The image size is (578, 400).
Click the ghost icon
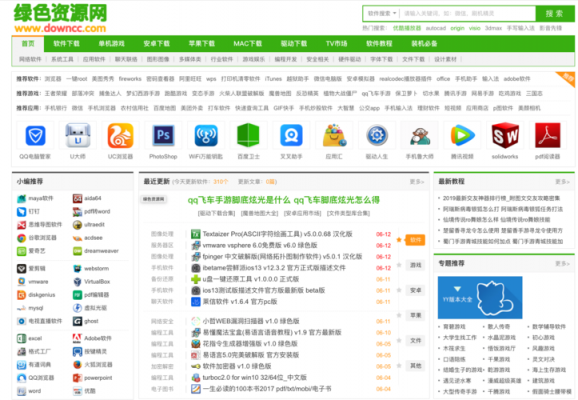coord(77,321)
